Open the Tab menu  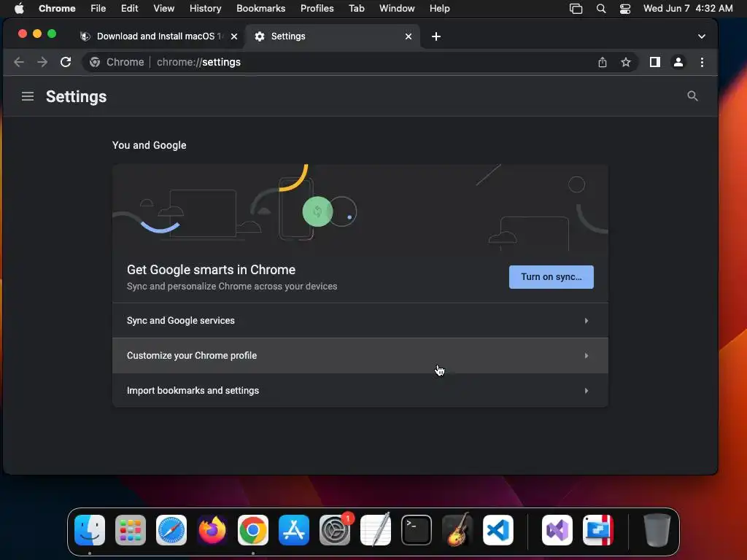pyautogui.click(x=356, y=8)
